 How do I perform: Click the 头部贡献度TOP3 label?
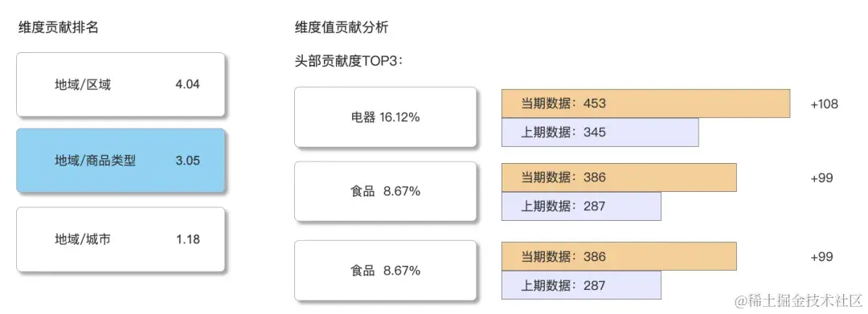tap(349, 61)
